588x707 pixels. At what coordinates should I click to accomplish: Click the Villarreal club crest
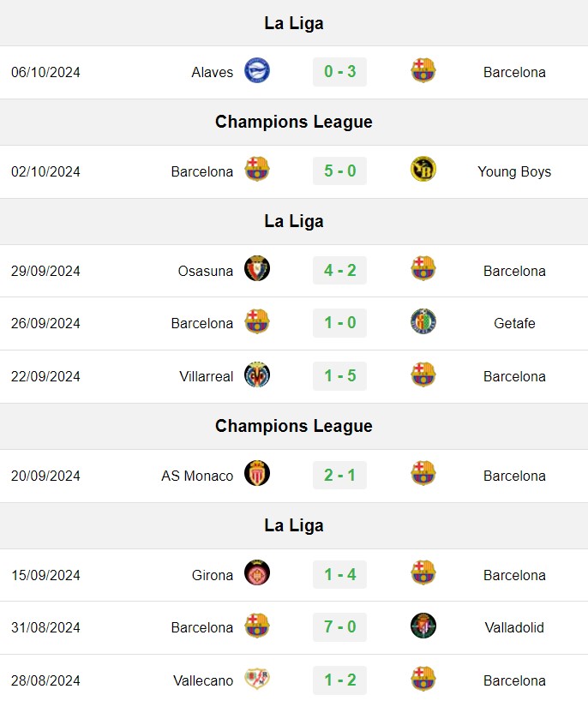[257, 374]
